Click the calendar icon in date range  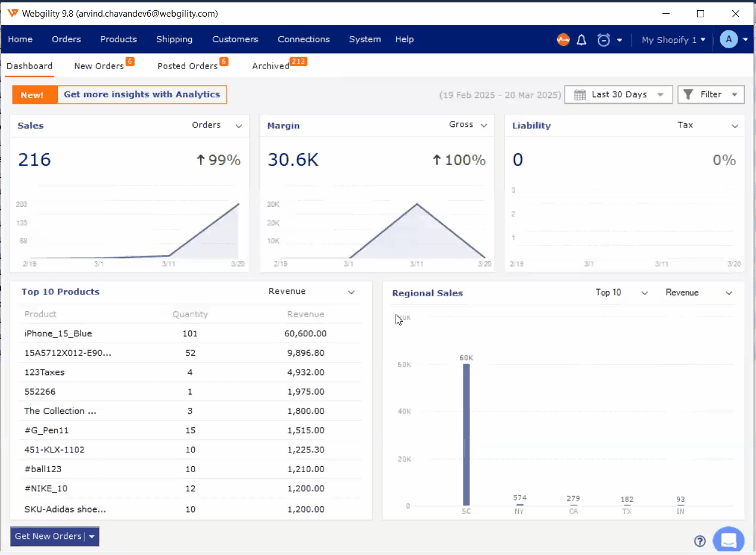click(x=579, y=95)
